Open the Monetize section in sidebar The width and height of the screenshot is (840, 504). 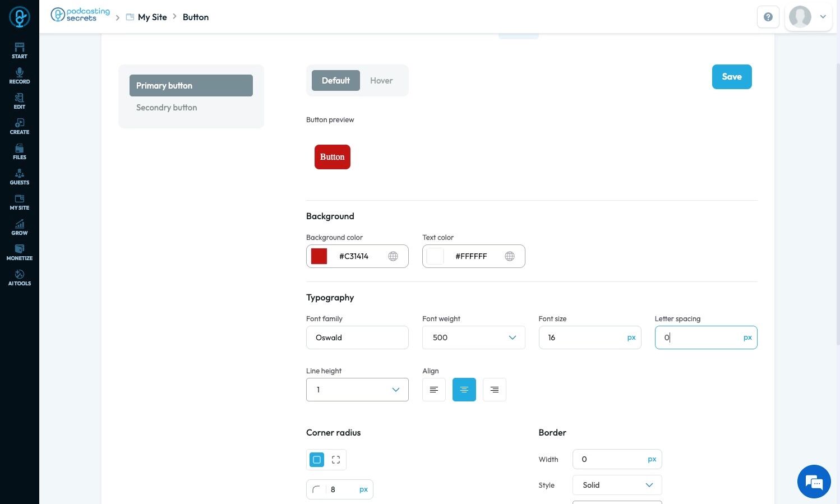20,252
